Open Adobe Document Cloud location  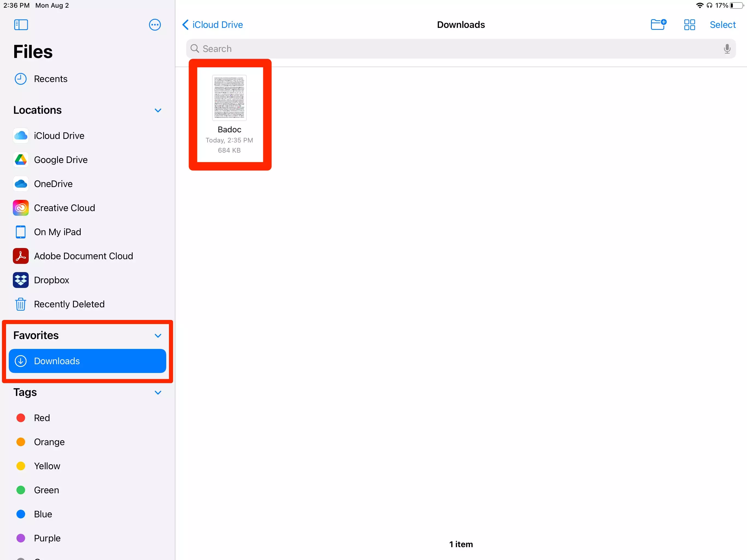click(83, 256)
